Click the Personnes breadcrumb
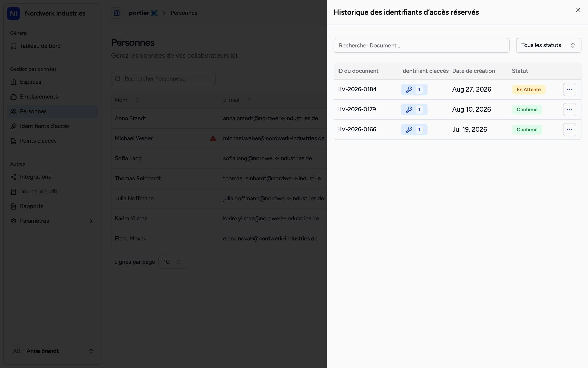This screenshot has width=588, height=368. point(184,13)
